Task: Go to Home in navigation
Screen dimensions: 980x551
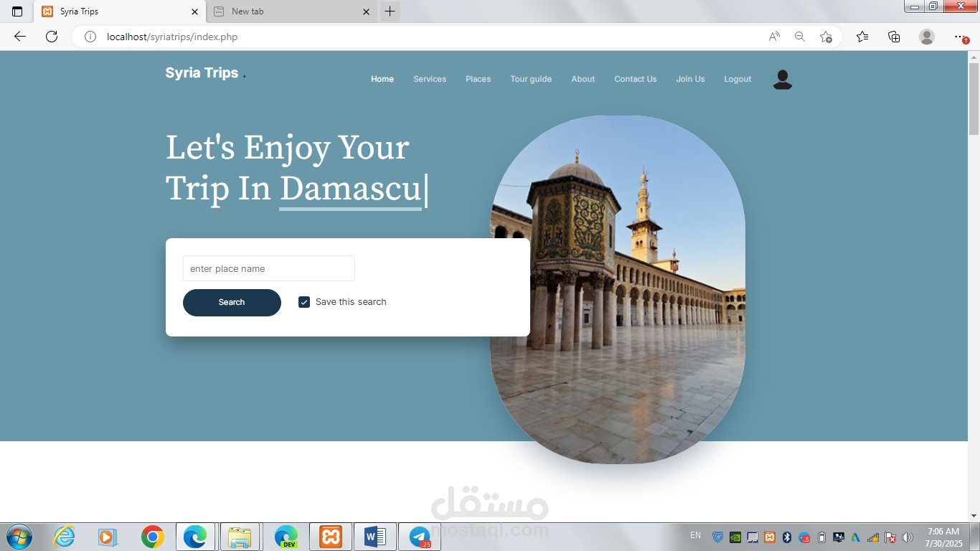Action: click(x=382, y=79)
